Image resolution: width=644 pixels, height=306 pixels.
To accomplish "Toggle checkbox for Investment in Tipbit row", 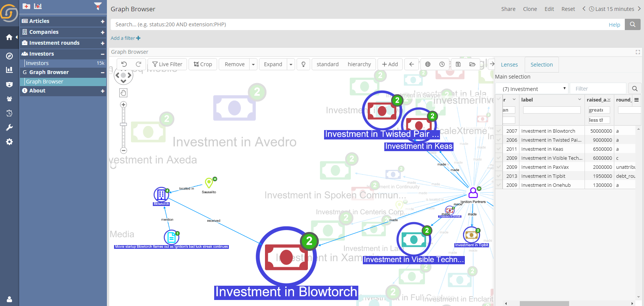I will 499,176.
